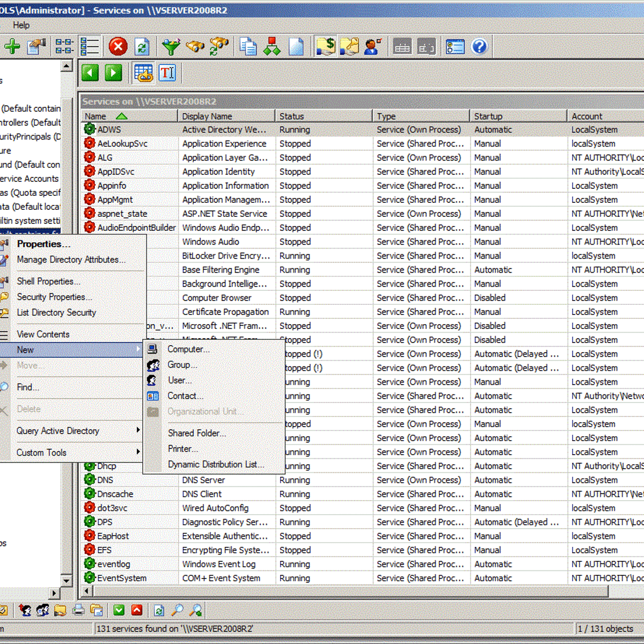Click the hand-on-document properties toolbar icon

pos(36,47)
